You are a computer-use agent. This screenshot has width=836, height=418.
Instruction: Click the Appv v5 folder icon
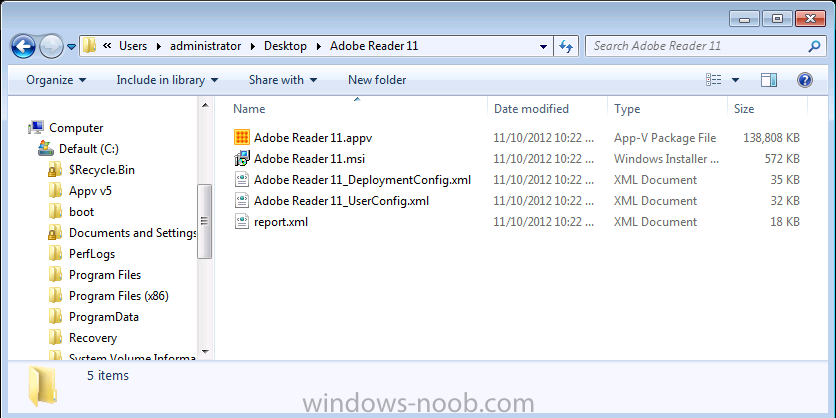pos(55,191)
